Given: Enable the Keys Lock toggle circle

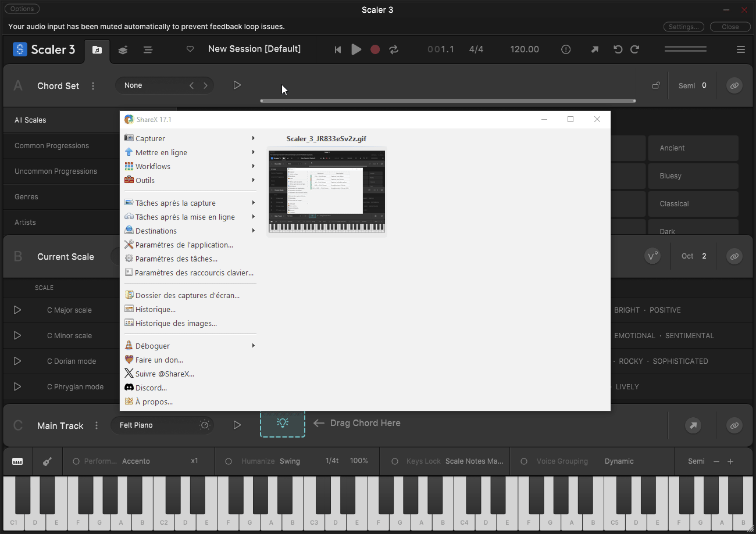Looking at the screenshot, I should (x=395, y=461).
